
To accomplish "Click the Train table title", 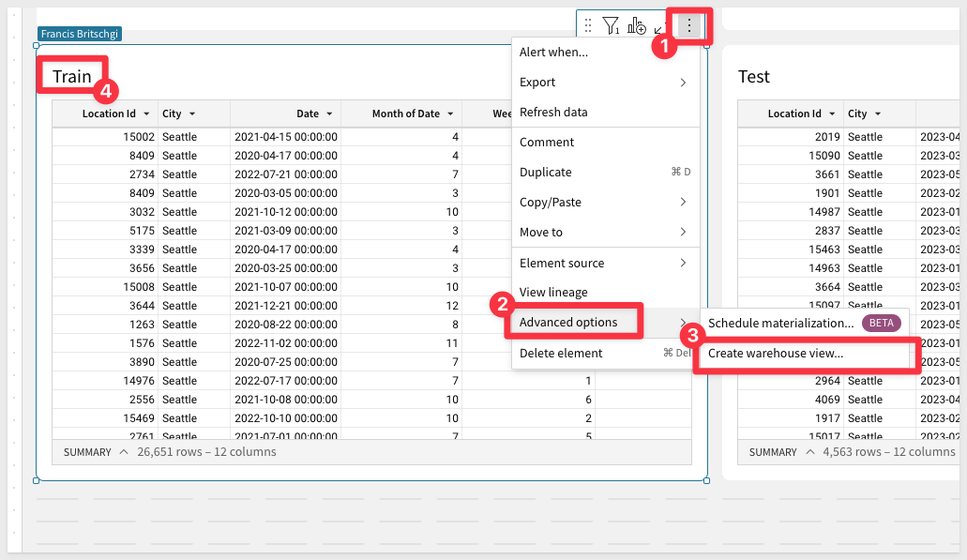I will pyautogui.click(x=71, y=77).
